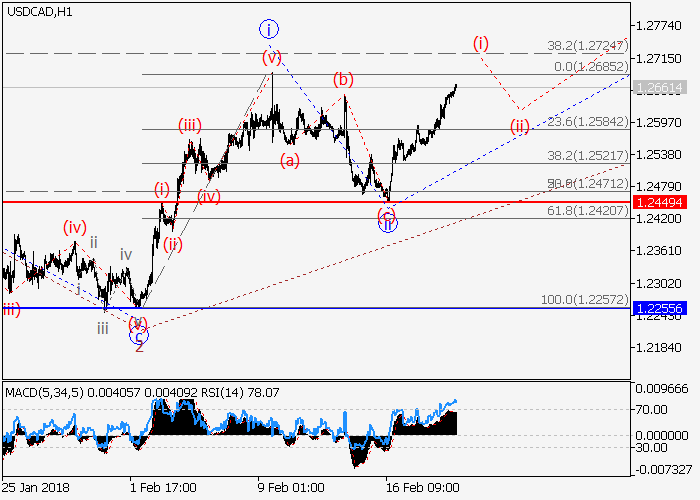Click Fibonacci label 23.6(1.25842)
Image resolution: width=700 pixels, height=500 pixels.
(x=588, y=121)
